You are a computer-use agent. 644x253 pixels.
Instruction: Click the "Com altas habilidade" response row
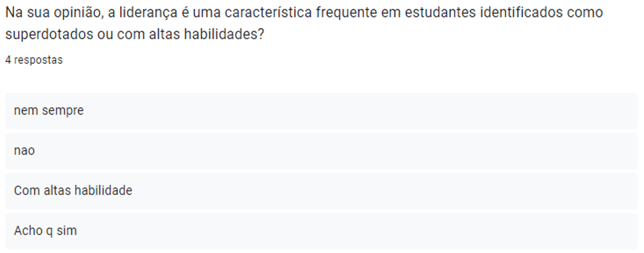(x=321, y=191)
